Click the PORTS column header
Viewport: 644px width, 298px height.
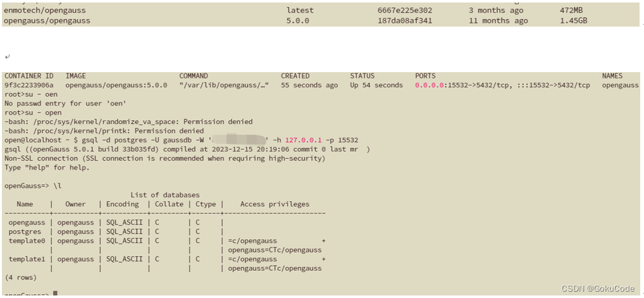click(x=425, y=76)
